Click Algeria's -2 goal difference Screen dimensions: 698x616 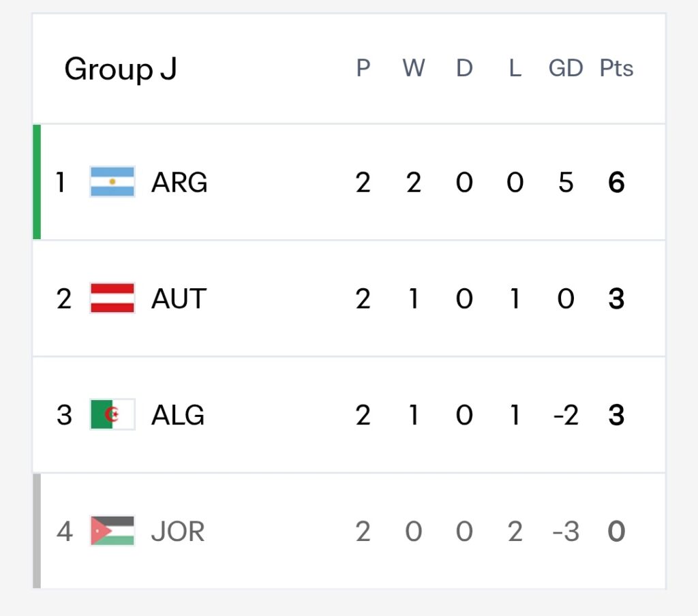pos(565,415)
